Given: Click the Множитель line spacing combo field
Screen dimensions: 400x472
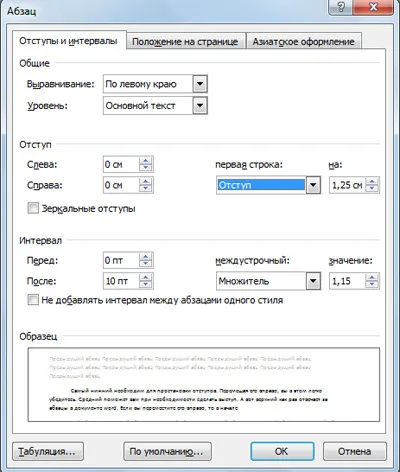Looking at the screenshot, I should 268,281.
